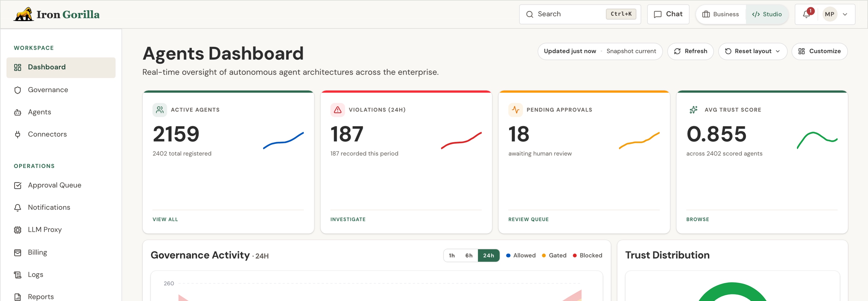The image size is (868, 301).
Task: Open the notifications bell with badge
Action: pos(806,14)
